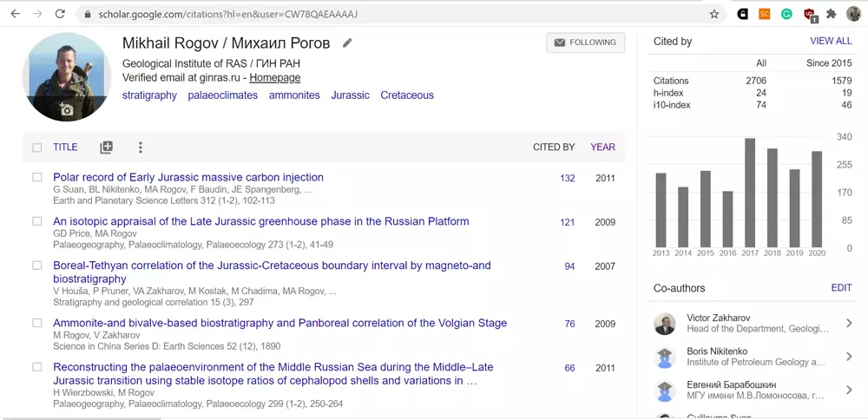
Task: Open 'Ammonite-and bivalve-based biostratigraphy' article
Action: 280,323
